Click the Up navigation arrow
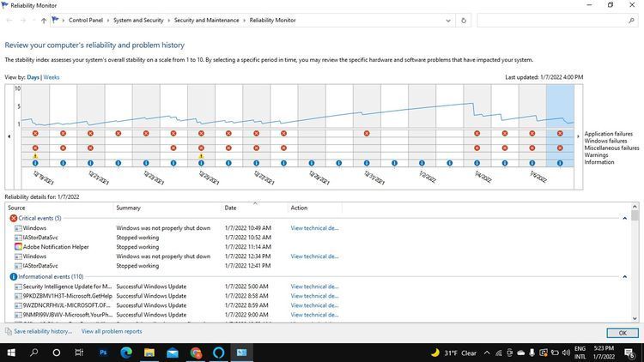 [x=44, y=21]
